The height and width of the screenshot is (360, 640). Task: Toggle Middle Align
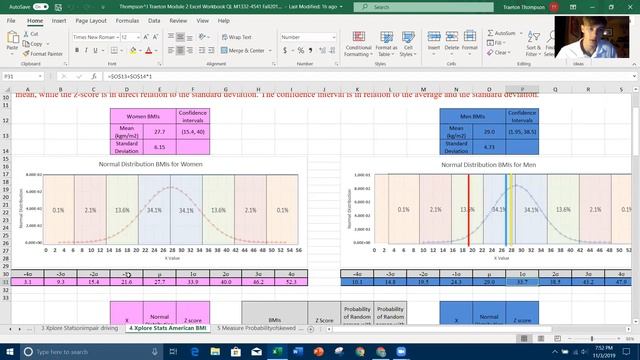coord(180,37)
